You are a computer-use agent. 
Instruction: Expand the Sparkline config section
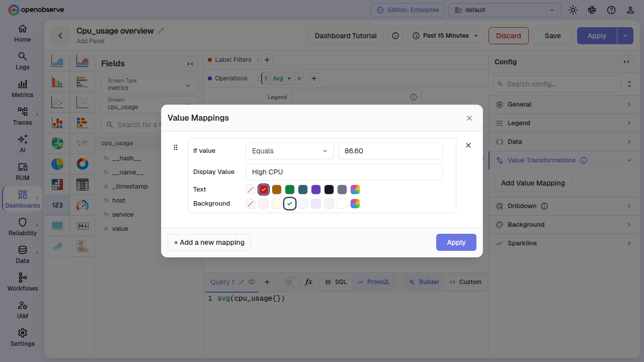coord(564,243)
